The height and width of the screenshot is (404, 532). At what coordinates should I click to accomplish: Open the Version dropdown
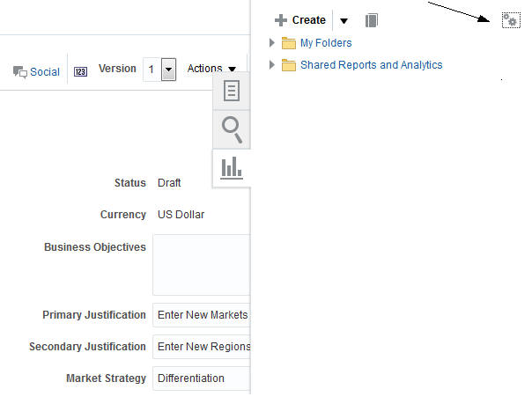click(x=169, y=70)
